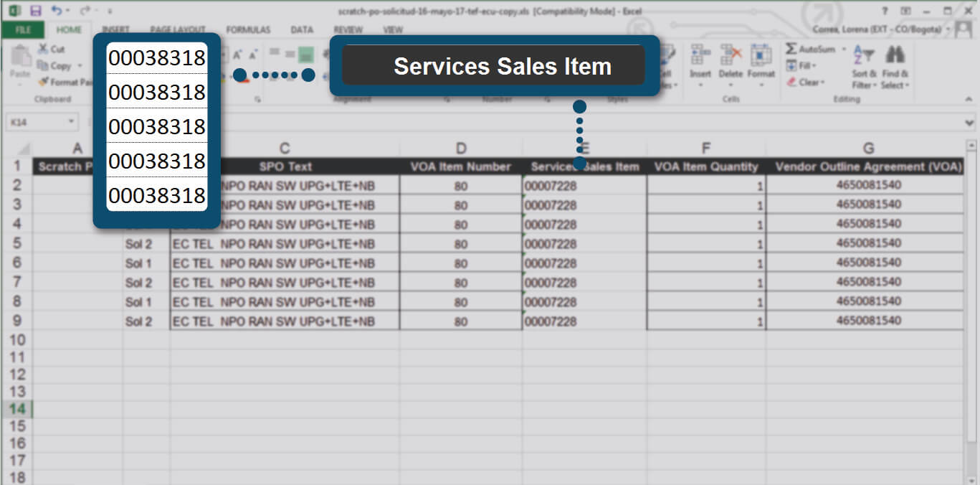Image resolution: width=980 pixels, height=485 pixels.
Task: Click the Save icon in quick access toolbar
Action: (x=36, y=11)
